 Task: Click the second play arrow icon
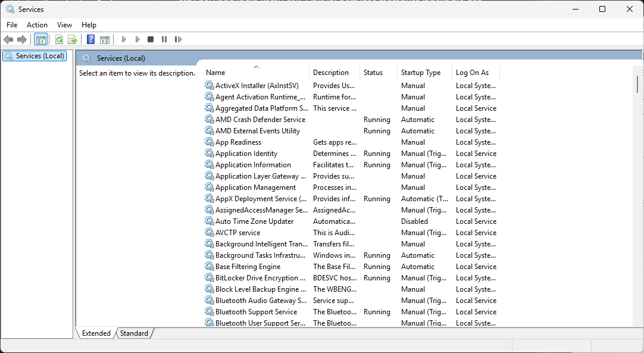137,39
